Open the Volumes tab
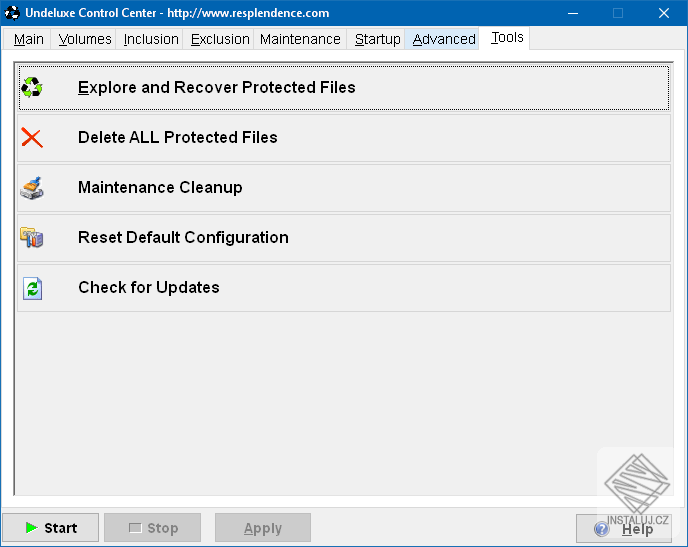Image resolution: width=688 pixels, height=547 pixels. 85,39
